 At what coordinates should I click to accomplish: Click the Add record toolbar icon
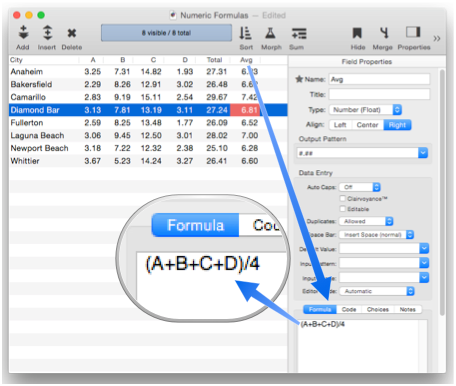(x=23, y=33)
